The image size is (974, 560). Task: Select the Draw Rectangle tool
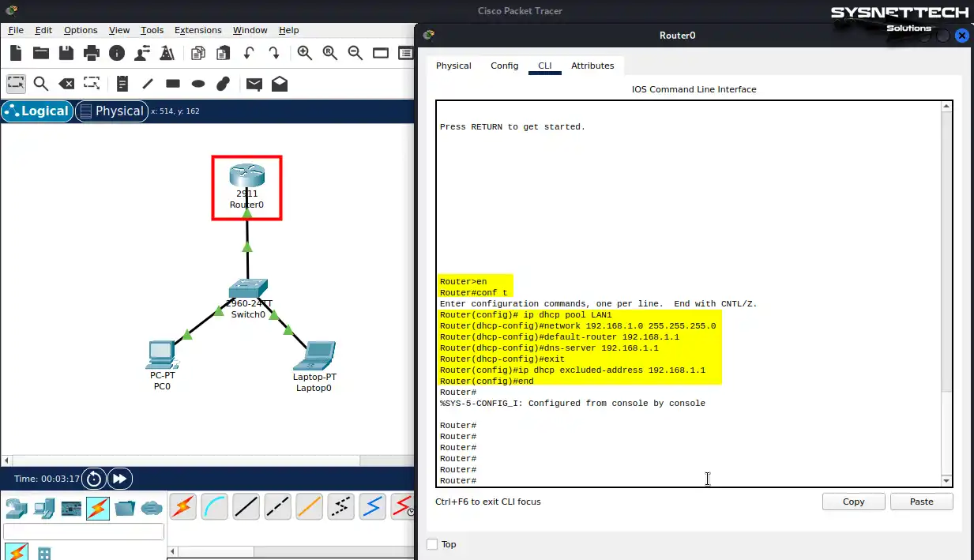173,83
